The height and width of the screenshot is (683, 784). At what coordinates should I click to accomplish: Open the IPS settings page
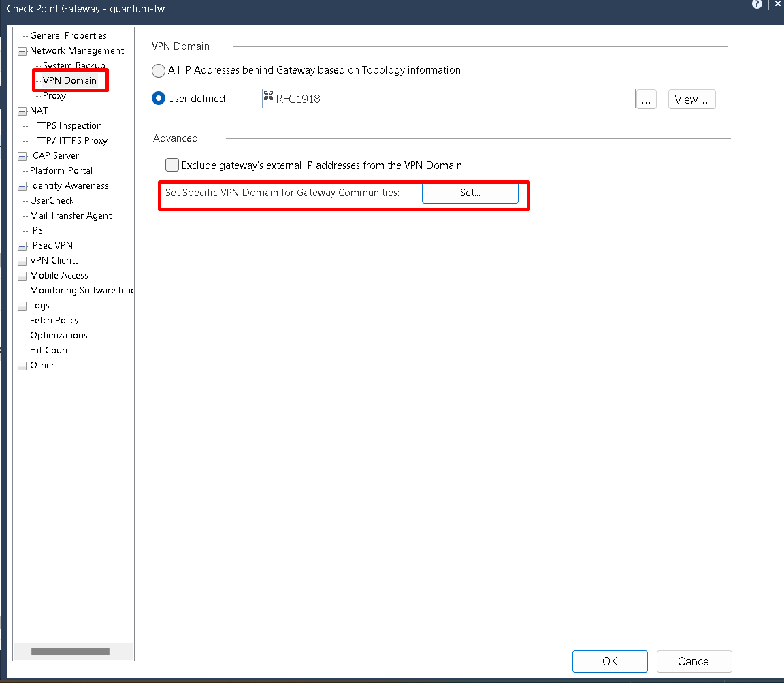(36, 231)
